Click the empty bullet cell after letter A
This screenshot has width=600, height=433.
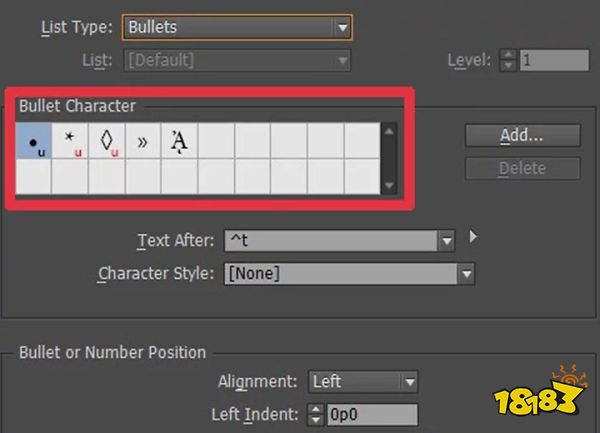(x=216, y=141)
